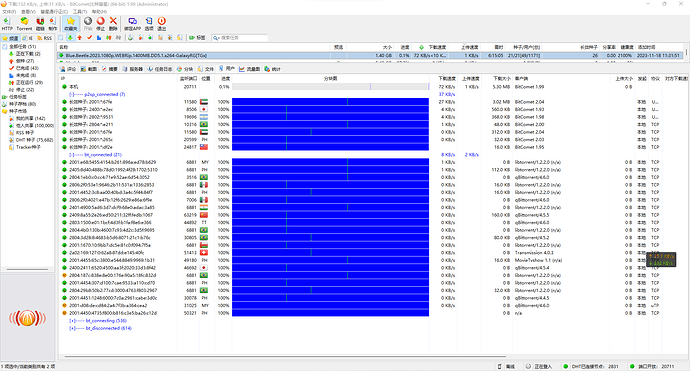Click the exit (退出) power icon
This screenshot has width=690, height=371.
[x=161, y=23]
